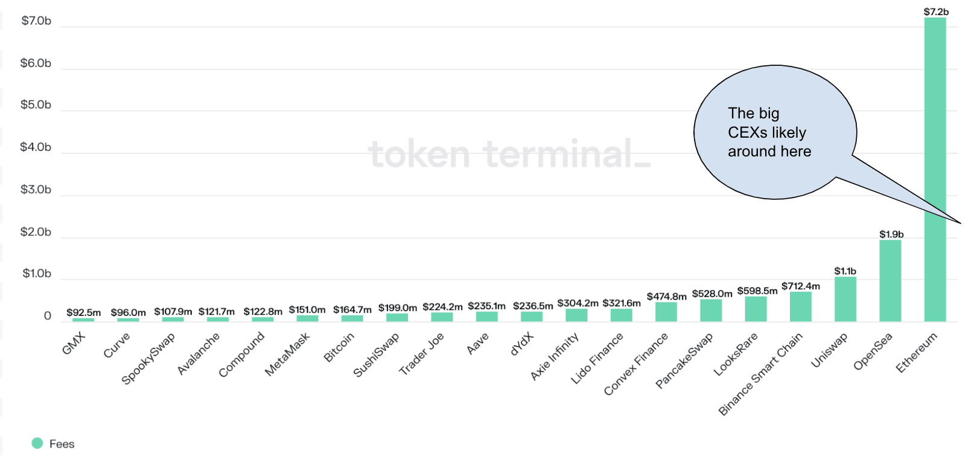This screenshot has width=980, height=459.
Task: Click the token terminal watermark
Action: click(x=510, y=154)
